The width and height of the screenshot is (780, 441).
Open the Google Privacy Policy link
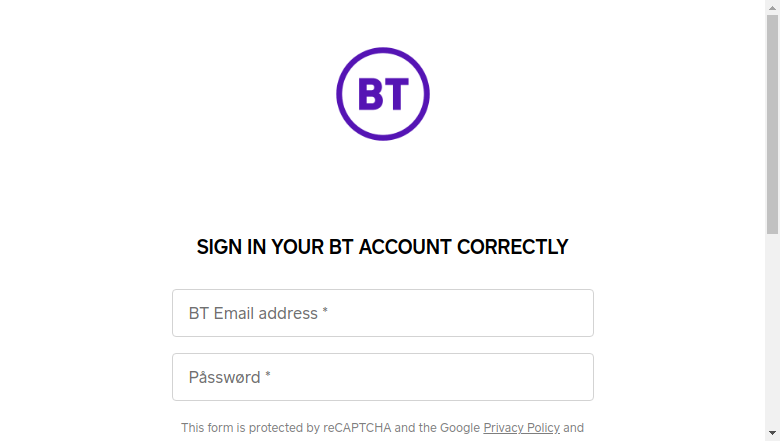pos(521,428)
